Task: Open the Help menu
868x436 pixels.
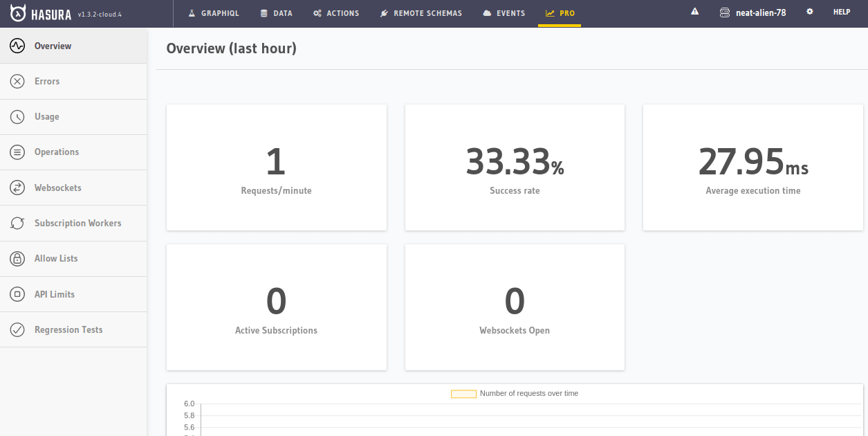Action: click(x=842, y=12)
